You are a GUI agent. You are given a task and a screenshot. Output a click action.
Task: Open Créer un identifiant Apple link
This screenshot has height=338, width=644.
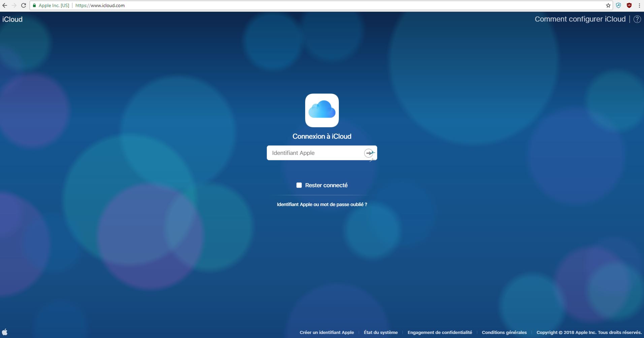pos(327,332)
